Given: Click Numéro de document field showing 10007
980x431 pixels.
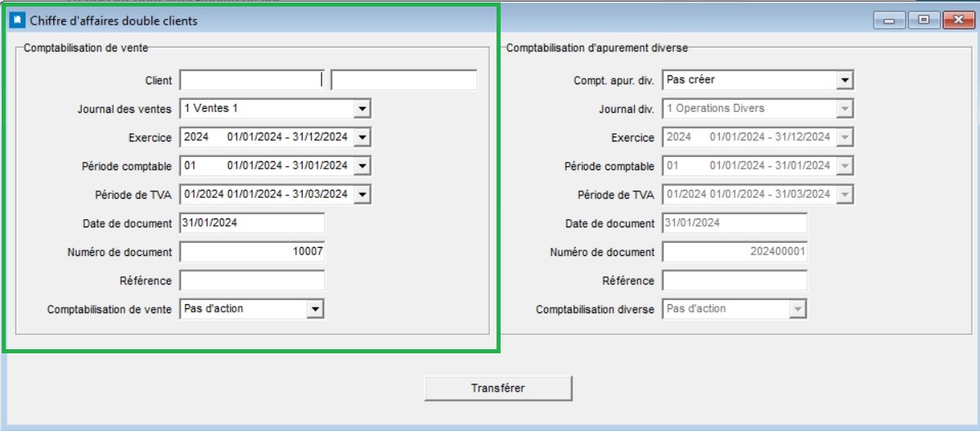Looking at the screenshot, I should 252,252.
